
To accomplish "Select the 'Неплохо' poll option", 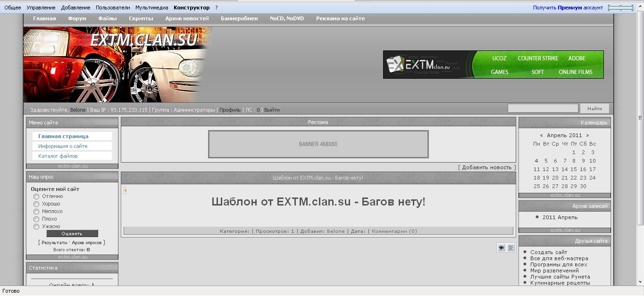I will coord(36,212).
